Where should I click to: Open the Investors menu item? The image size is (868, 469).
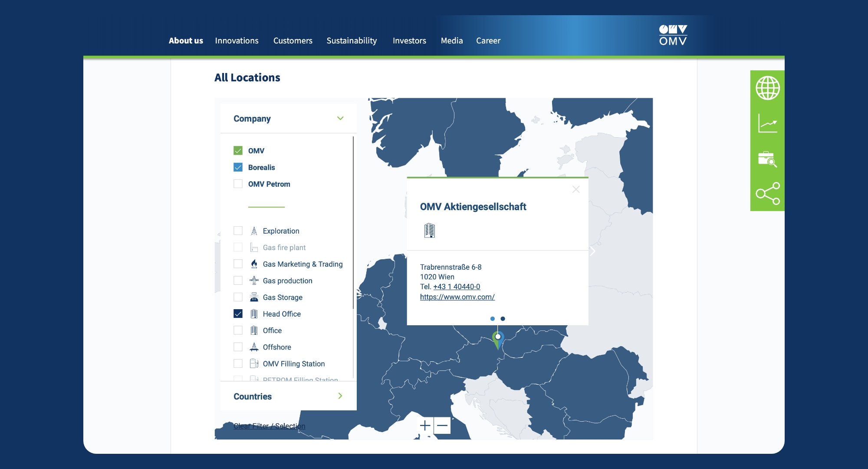(x=409, y=40)
